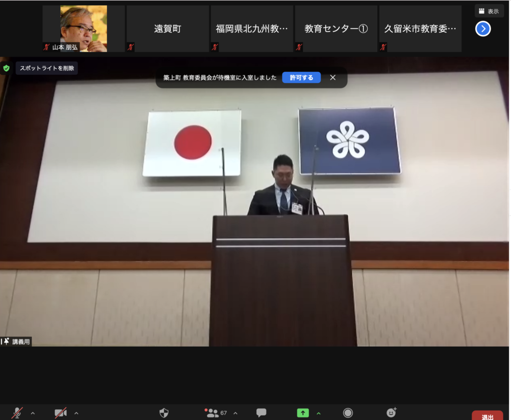
Task: Expand audio options next to microphone
Action: pyautogui.click(x=33, y=413)
